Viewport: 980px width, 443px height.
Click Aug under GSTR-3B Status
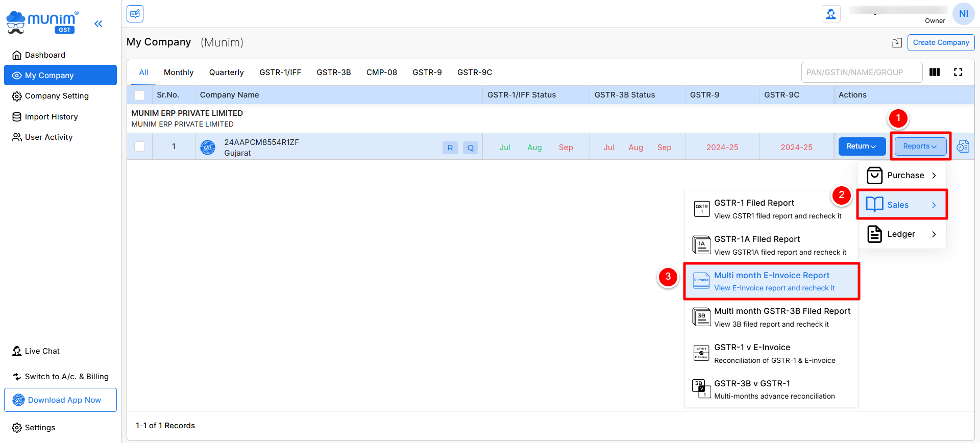tap(635, 147)
